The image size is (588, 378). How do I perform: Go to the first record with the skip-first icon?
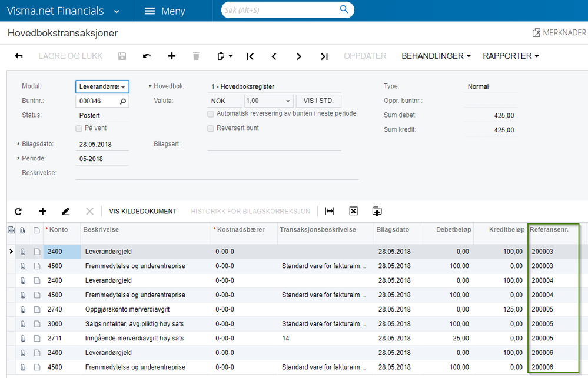click(x=251, y=56)
